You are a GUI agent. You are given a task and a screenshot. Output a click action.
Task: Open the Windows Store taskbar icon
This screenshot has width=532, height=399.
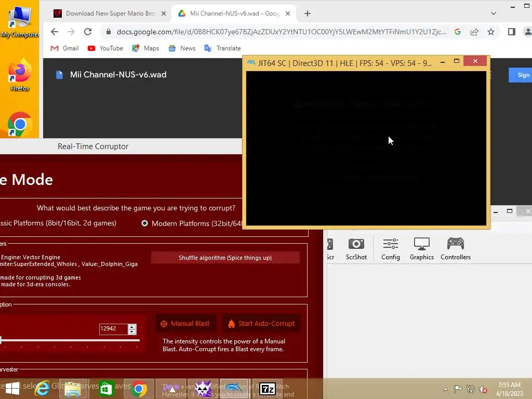[x=106, y=389]
